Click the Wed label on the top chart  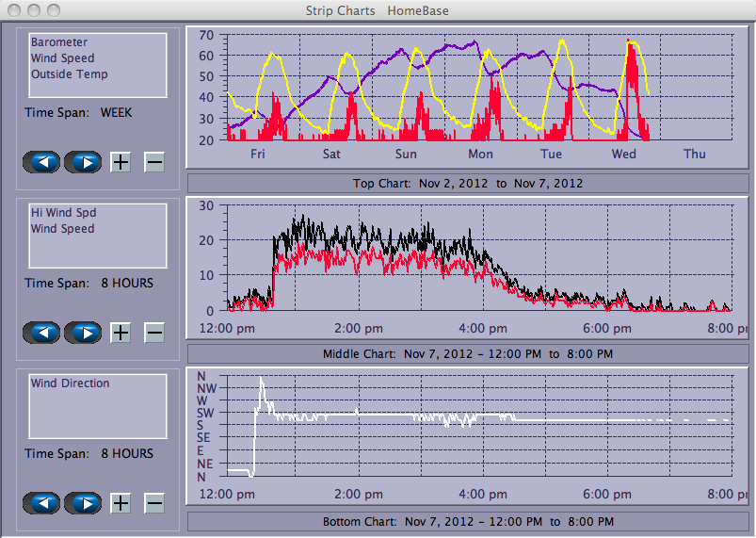click(x=623, y=155)
